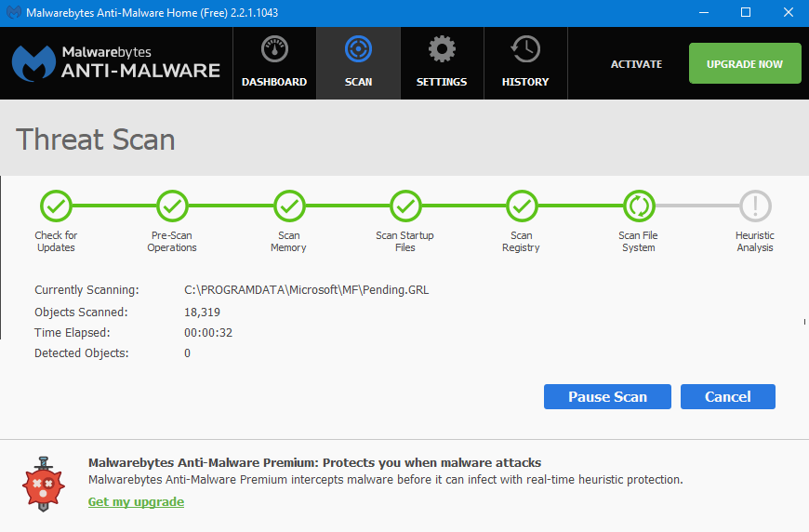Close the Malwarebytes window
The width and height of the screenshot is (809, 532).
789,12
